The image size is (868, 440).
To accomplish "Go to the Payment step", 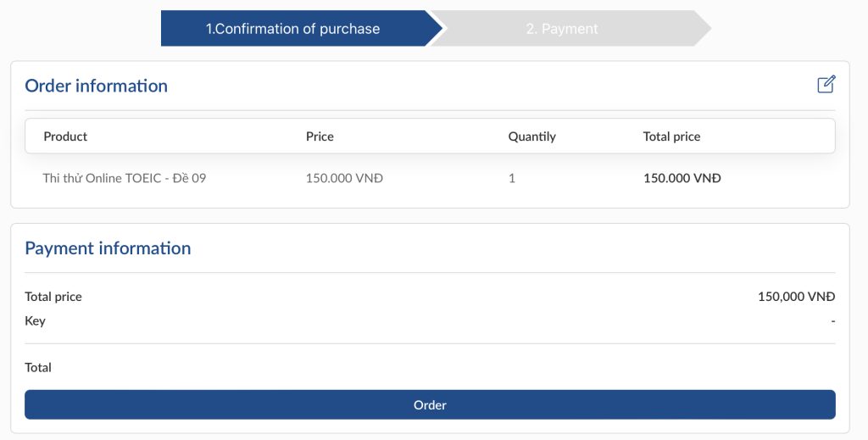I will 562,29.
